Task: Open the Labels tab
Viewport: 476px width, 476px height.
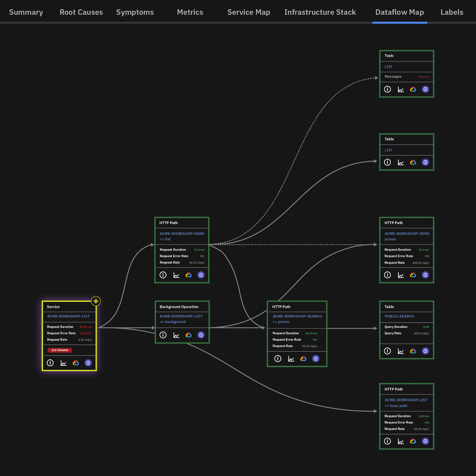Action: coord(452,12)
